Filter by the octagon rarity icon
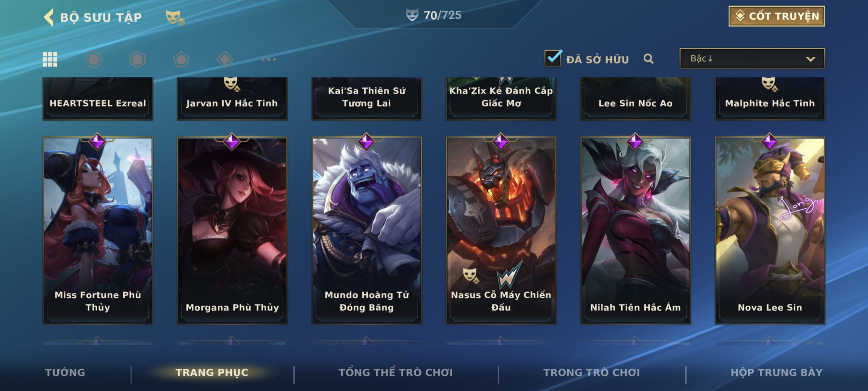Viewport: 868px width, 391px height. pos(94,60)
